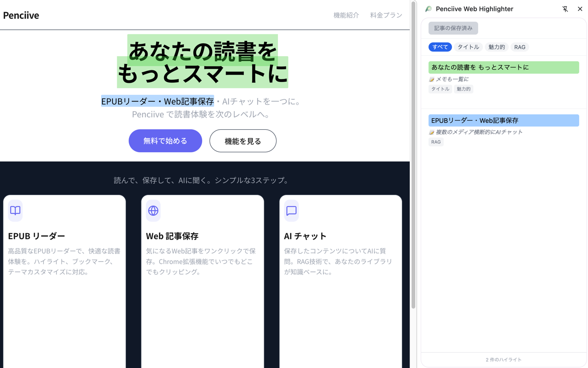Image resolution: width=588 pixels, height=368 pixels.
Task: Click the chat bubble icon on AI チャット card
Action: click(x=291, y=211)
